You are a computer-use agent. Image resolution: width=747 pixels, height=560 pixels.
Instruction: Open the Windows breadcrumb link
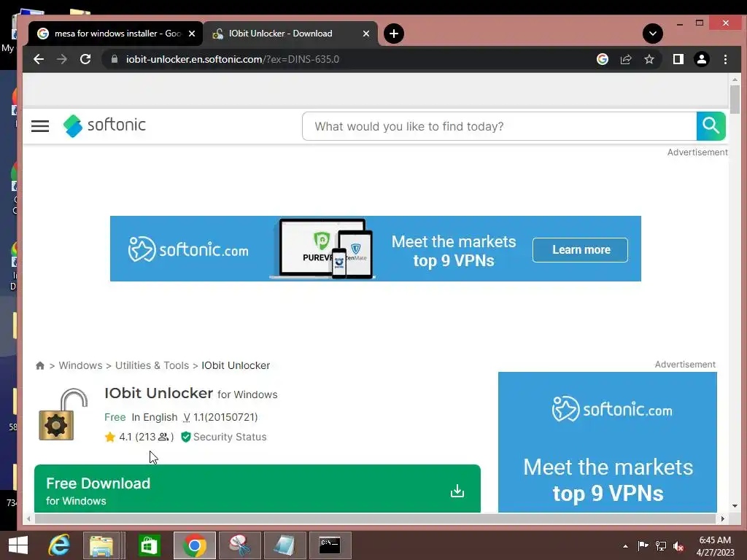(80, 365)
